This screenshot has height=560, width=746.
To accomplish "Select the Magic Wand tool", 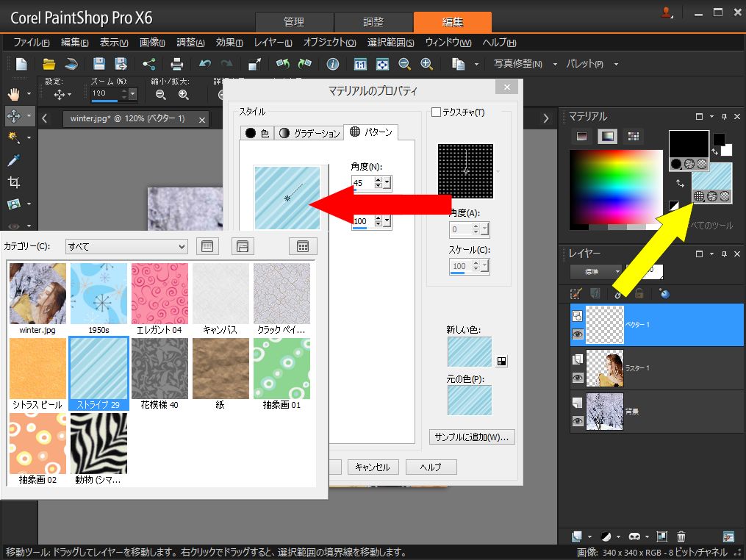I will 14,137.
